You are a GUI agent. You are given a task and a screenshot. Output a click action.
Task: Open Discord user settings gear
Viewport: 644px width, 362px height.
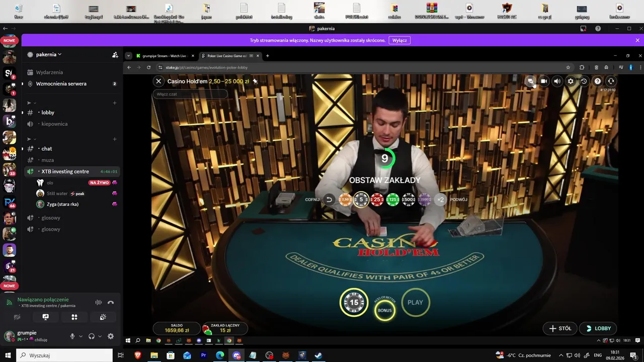(x=111, y=336)
